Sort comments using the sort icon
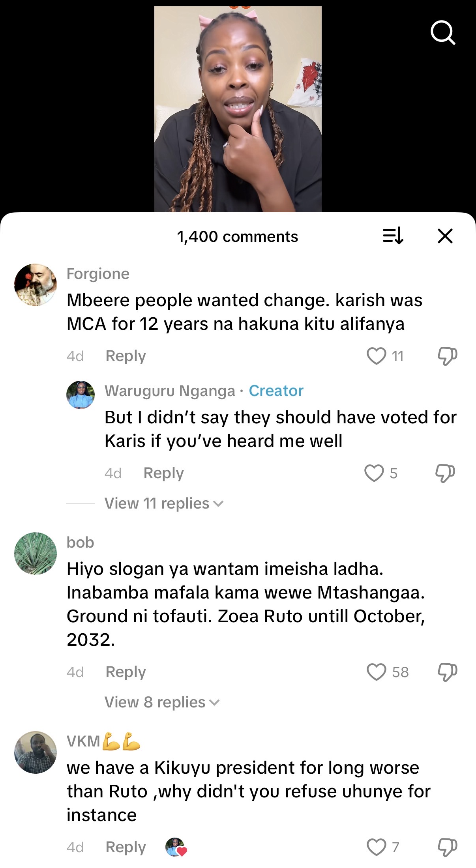The image size is (476, 868). tap(393, 236)
